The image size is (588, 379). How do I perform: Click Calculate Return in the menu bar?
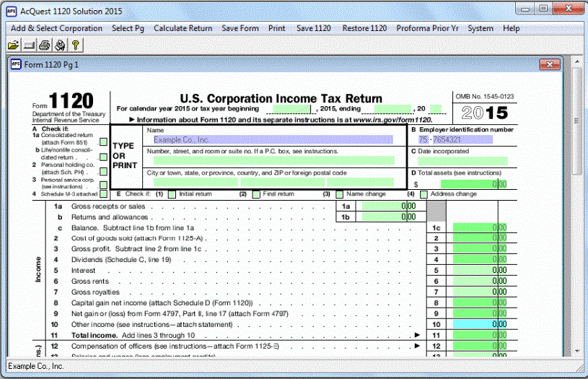[x=183, y=29]
